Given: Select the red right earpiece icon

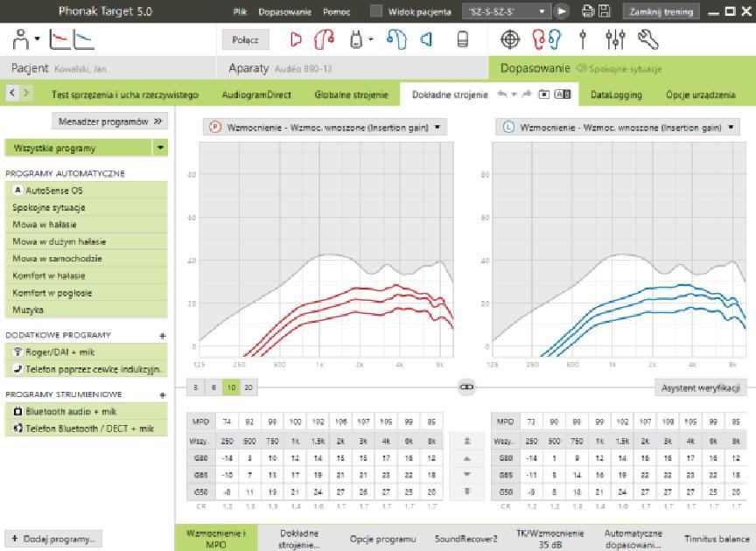Looking at the screenshot, I should point(296,39).
